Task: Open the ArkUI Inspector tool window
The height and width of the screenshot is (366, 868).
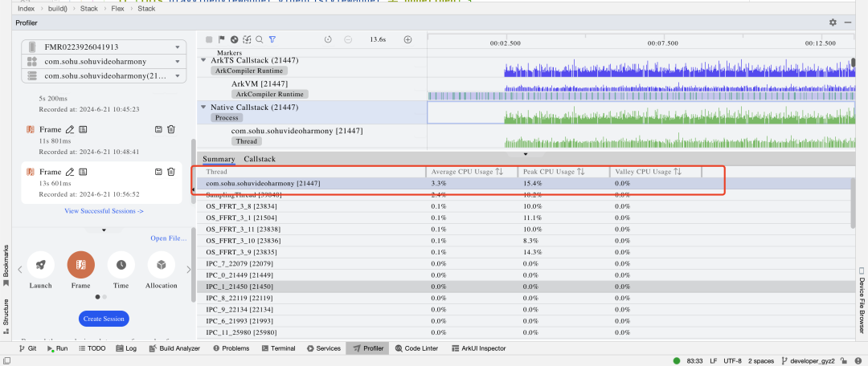Action: click(479, 348)
